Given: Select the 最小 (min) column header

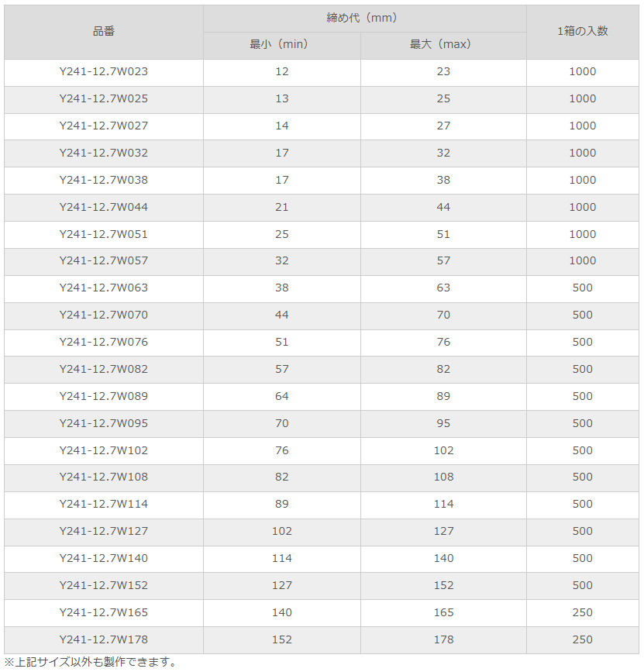Looking at the screenshot, I should (279, 44).
